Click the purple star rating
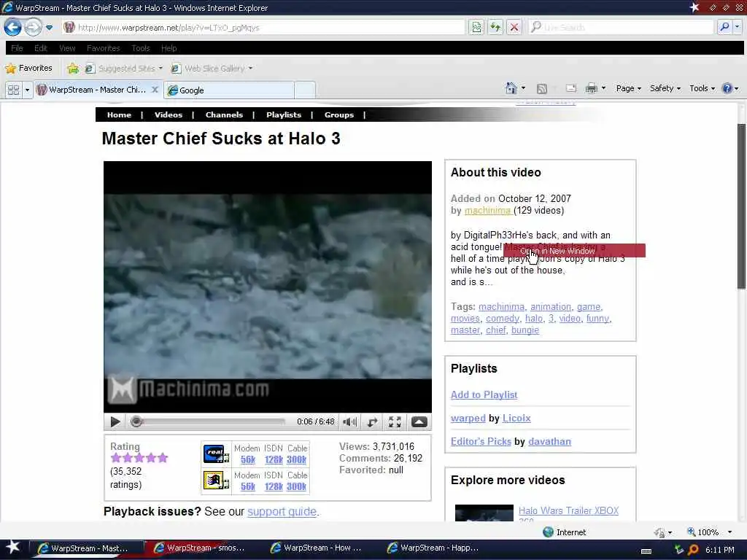747x560 pixels. [x=139, y=458]
